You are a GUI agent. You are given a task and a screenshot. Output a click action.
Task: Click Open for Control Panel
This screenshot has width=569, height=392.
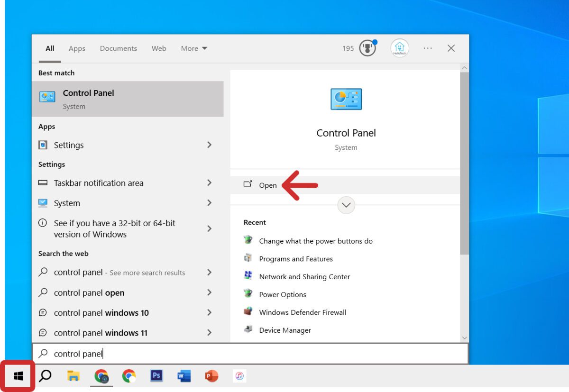[x=267, y=185]
